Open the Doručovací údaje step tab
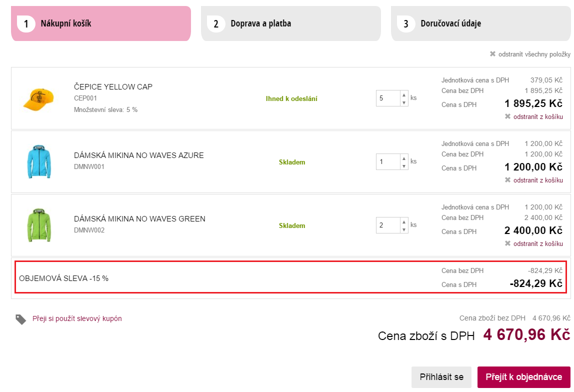The image size is (574, 392). point(480,23)
